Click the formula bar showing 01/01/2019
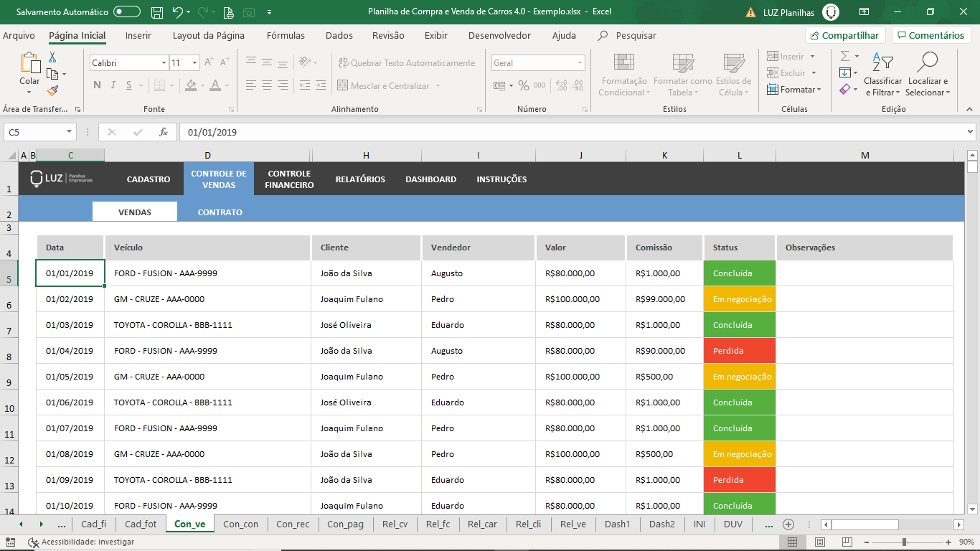 (572, 132)
